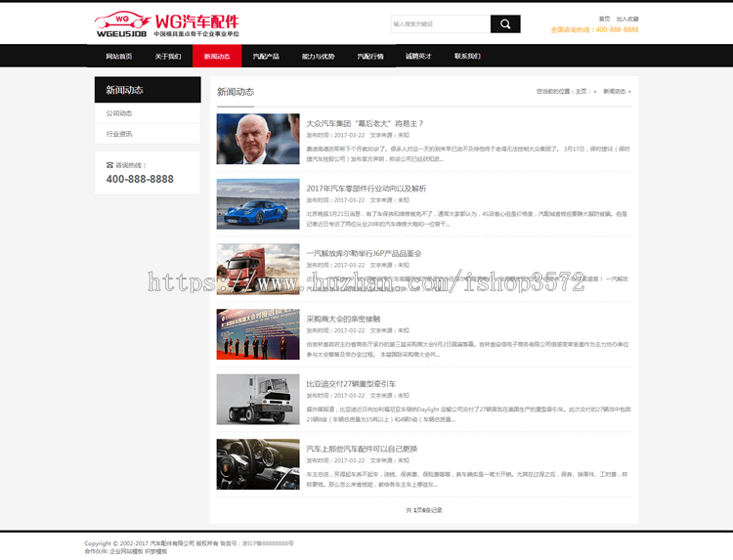This screenshot has height=560, width=733.
Task: Open the conference stage thumbnail
Action: click(258, 334)
